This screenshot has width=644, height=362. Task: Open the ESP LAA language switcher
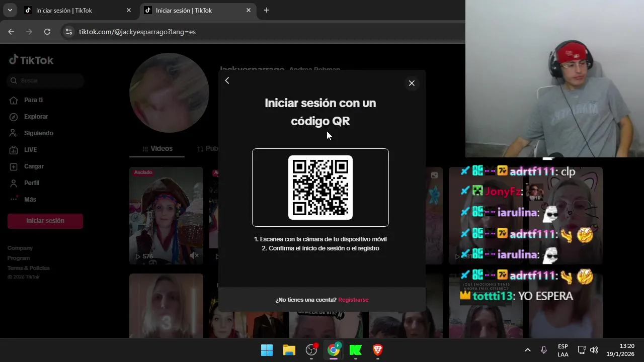pos(563,350)
